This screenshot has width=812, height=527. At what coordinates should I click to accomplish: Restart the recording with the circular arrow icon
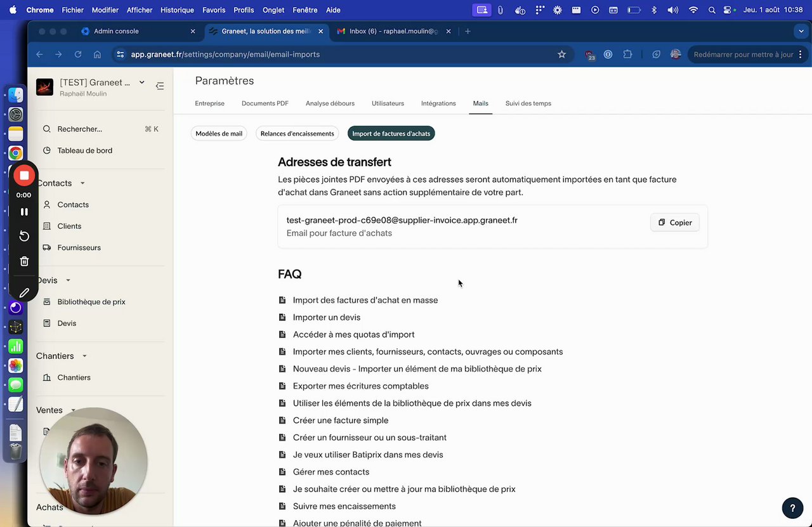(24, 236)
